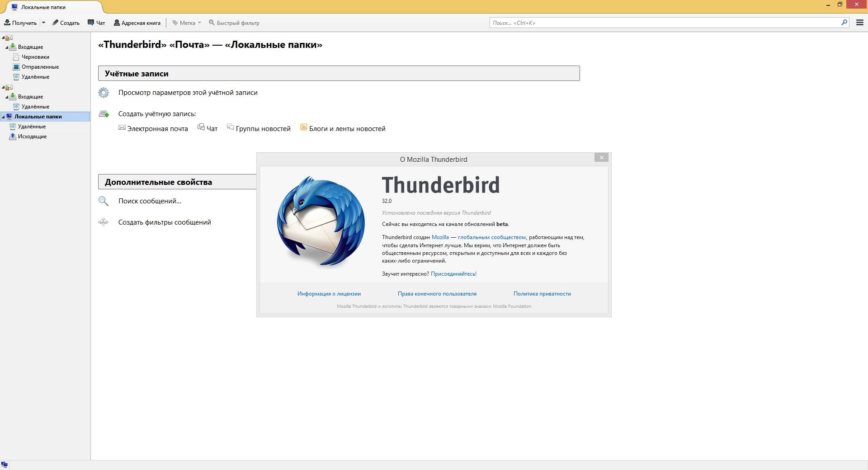Image resolution: width=868 pixels, height=470 pixels.
Task: Click the Получить mail download button
Action: tap(20, 23)
